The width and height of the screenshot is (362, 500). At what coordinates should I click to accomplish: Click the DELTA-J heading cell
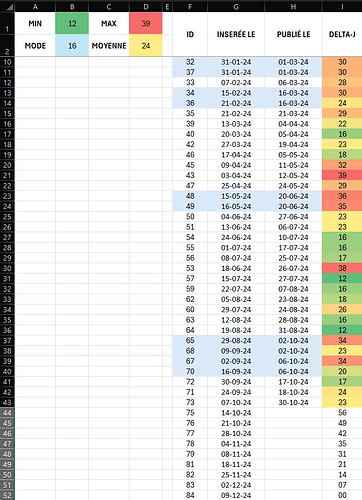point(342,34)
